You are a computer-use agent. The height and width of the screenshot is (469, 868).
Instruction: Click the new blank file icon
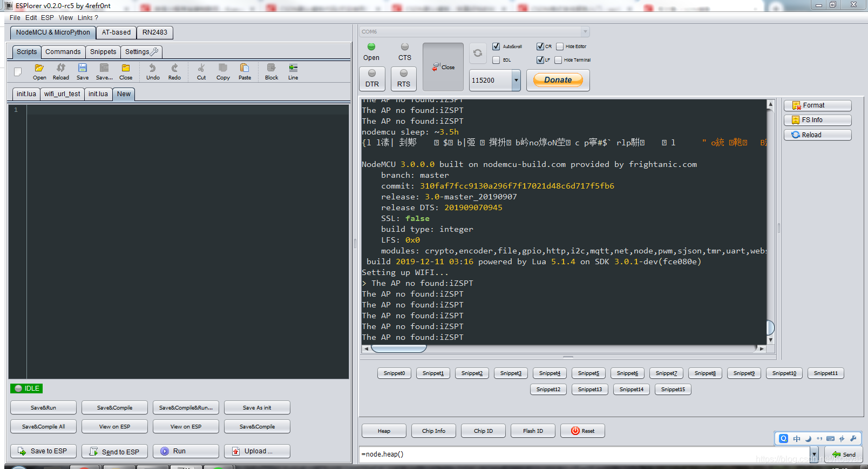tap(18, 71)
